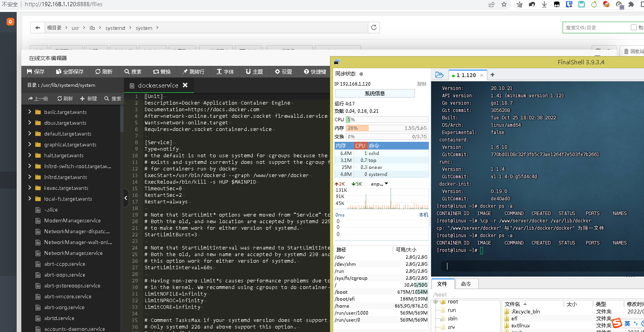
Task: Close the docker.service editor tab
Action: coord(185,85)
